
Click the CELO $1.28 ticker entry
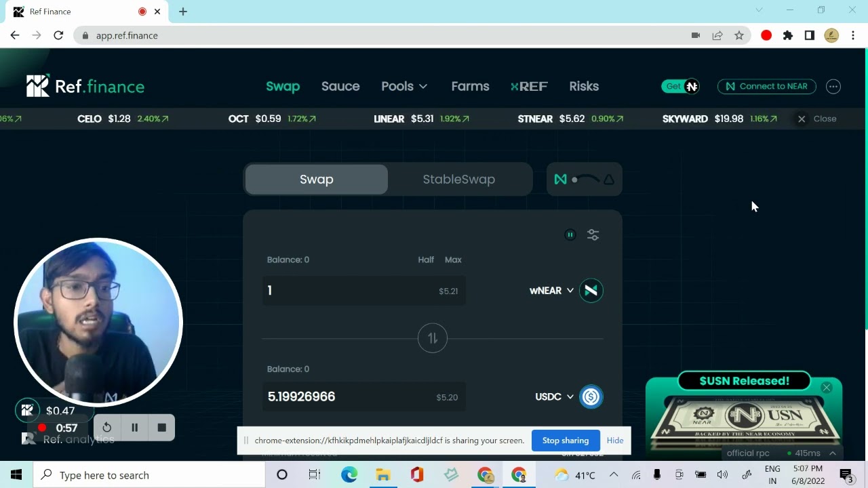123,119
